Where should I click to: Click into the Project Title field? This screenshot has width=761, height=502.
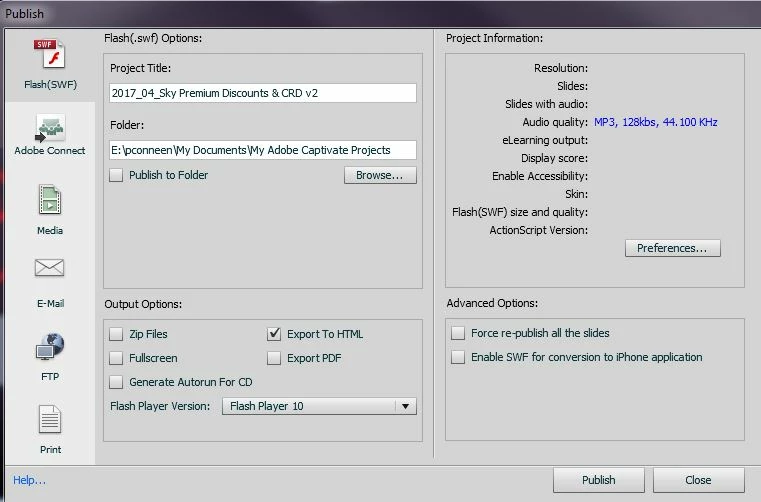click(x=263, y=93)
